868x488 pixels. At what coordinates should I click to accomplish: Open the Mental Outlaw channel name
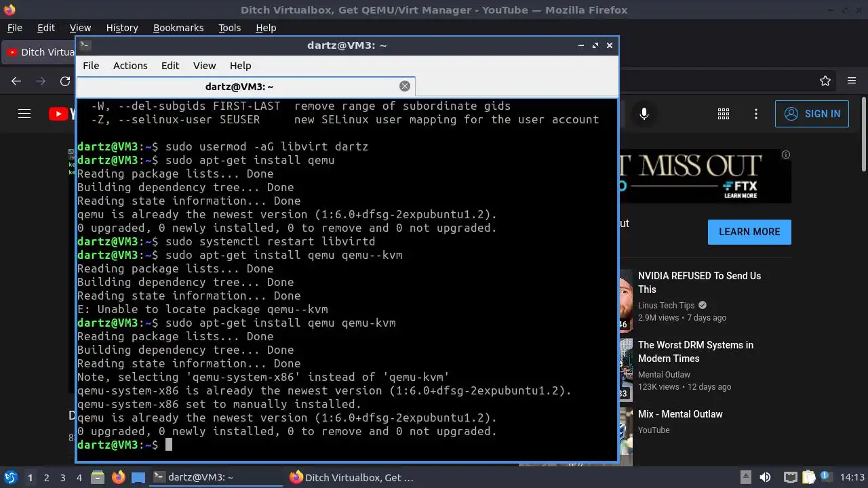664,374
